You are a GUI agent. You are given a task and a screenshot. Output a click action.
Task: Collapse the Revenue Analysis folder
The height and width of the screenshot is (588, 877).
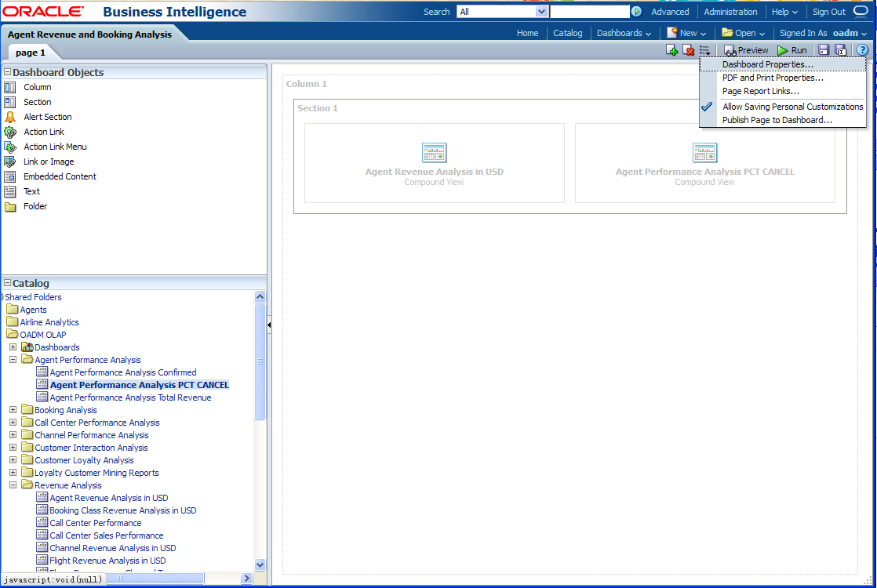pos(13,485)
